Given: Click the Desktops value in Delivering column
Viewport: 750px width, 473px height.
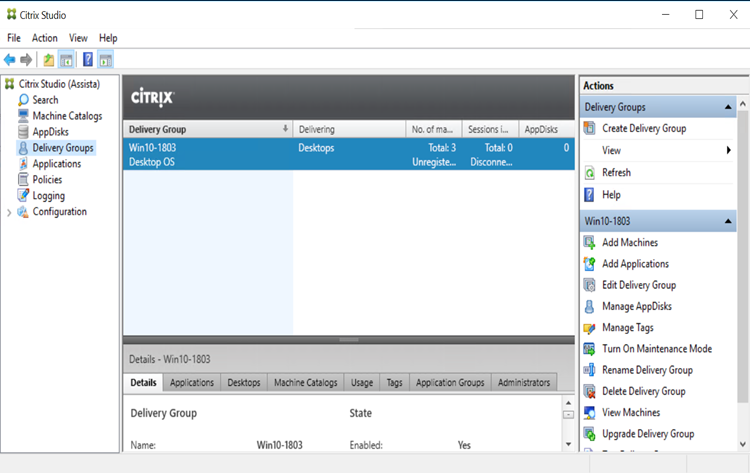Looking at the screenshot, I should pos(316,148).
